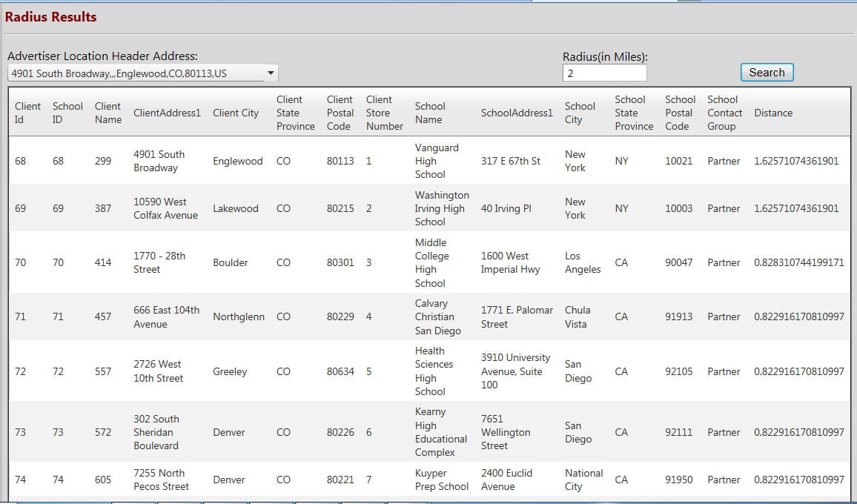The height and width of the screenshot is (504, 857).
Task: Click the Distance column header
Action: click(773, 113)
